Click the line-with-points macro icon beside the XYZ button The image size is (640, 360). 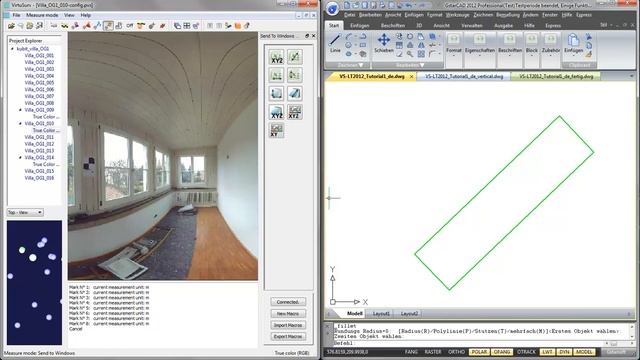click(x=294, y=57)
